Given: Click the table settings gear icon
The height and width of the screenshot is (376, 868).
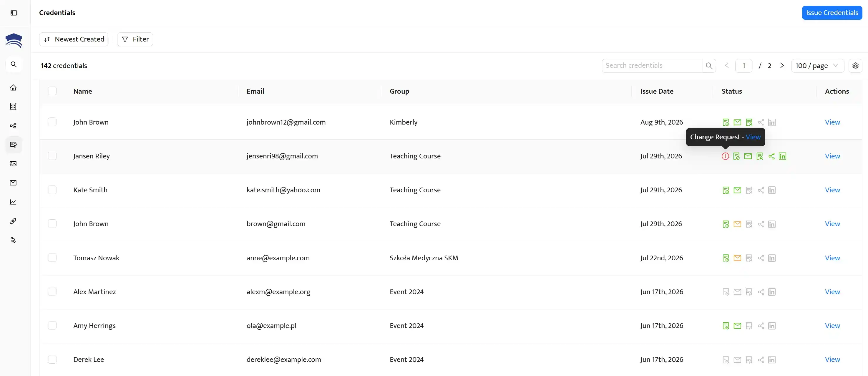Looking at the screenshot, I should 855,66.
